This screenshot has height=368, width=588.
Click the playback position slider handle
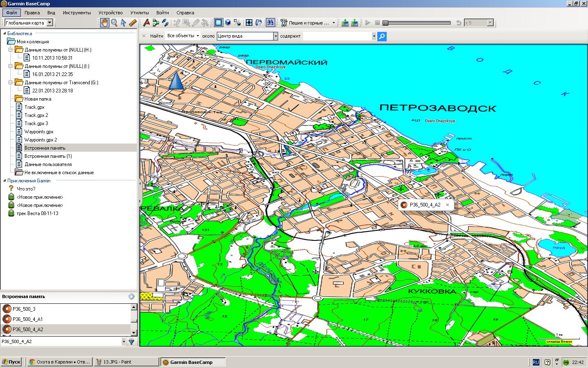385,23
